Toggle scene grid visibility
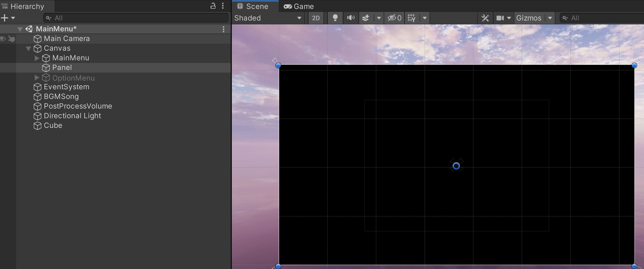This screenshot has height=269, width=644. pyautogui.click(x=411, y=18)
